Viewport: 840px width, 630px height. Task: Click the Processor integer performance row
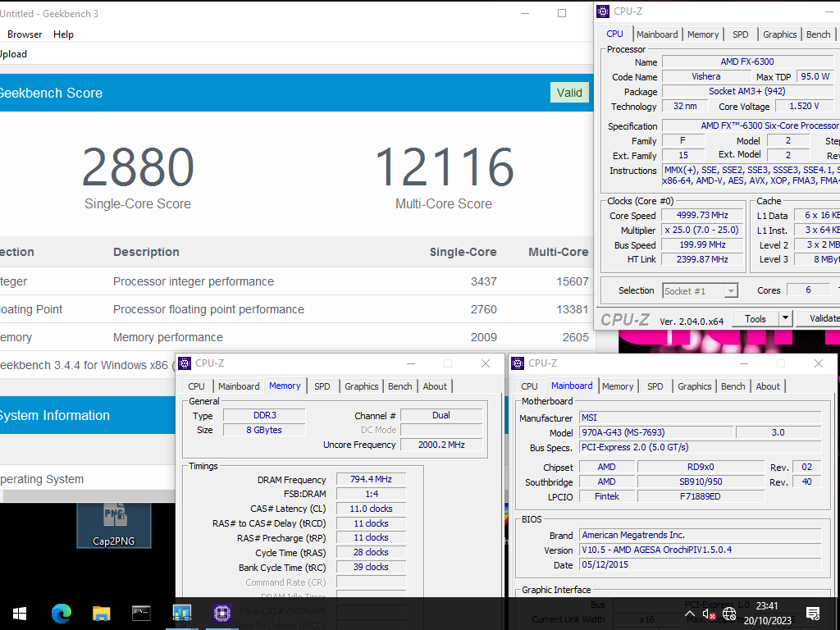pos(297,282)
